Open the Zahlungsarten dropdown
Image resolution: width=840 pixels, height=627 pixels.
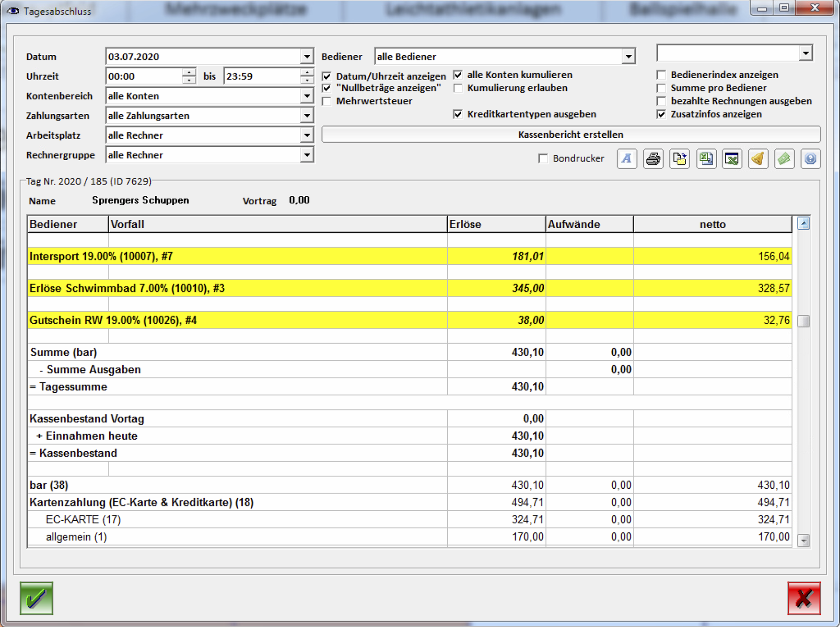click(307, 116)
